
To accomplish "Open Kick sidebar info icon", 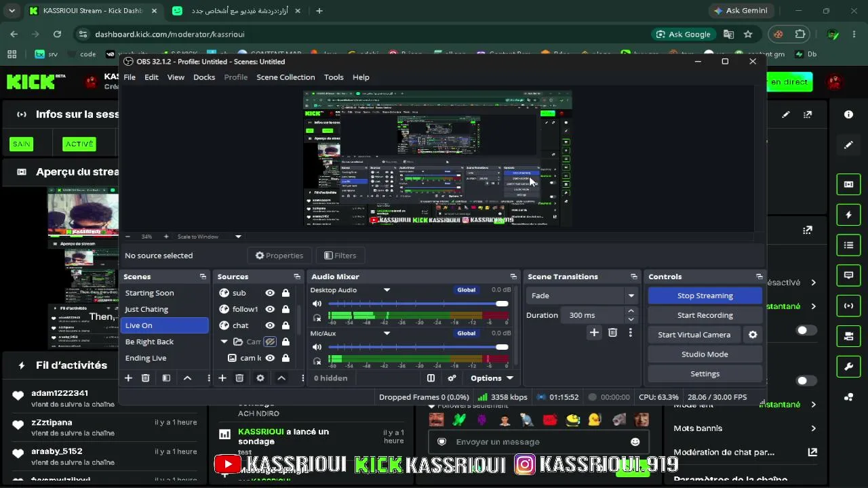I will (848, 115).
